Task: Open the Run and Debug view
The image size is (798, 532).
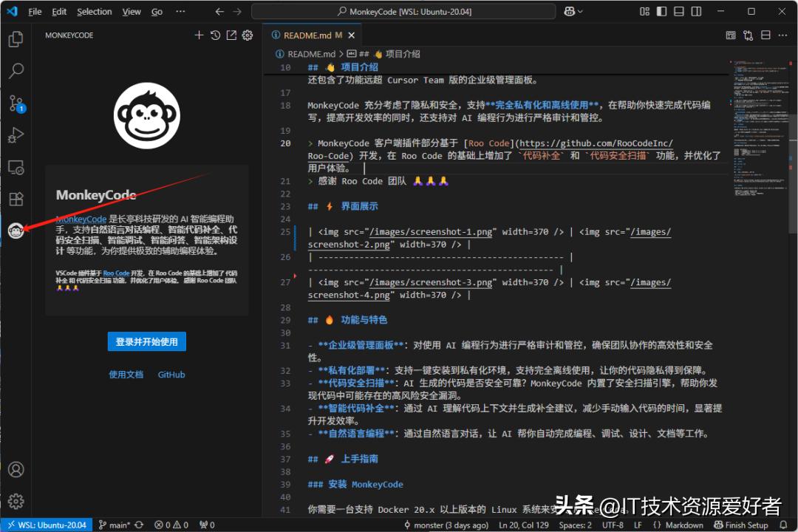Action: pyautogui.click(x=16, y=134)
